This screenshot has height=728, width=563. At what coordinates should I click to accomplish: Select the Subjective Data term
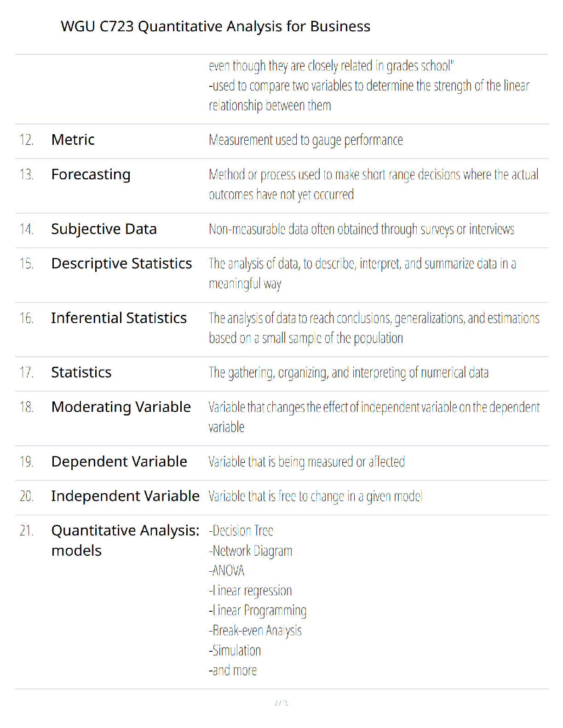click(x=104, y=229)
